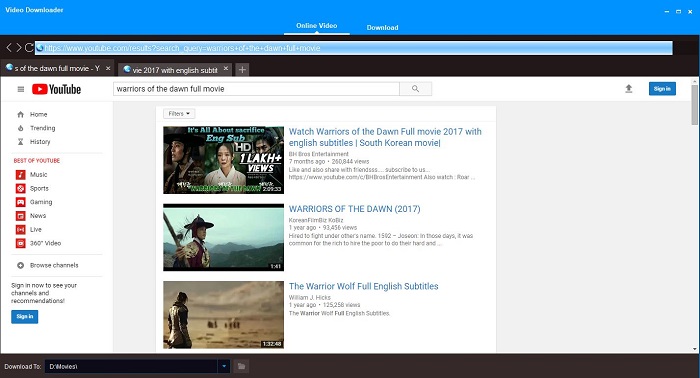Go back with the browser back arrow
The image size is (700, 378).
pyautogui.click(x=9, y=47)
